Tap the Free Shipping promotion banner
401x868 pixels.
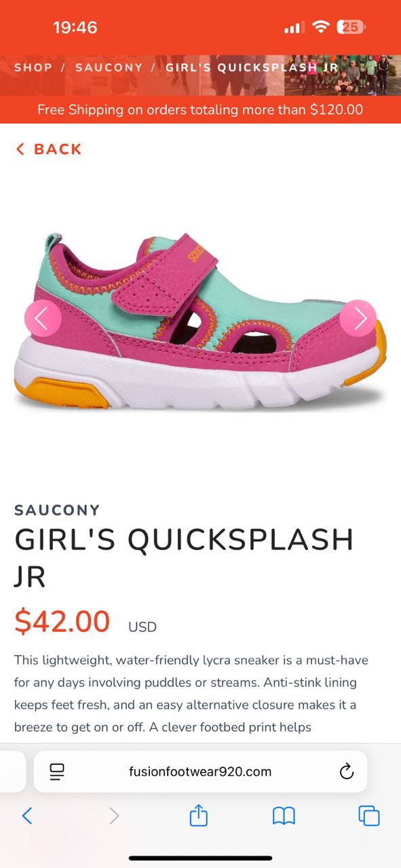[200, 109]
